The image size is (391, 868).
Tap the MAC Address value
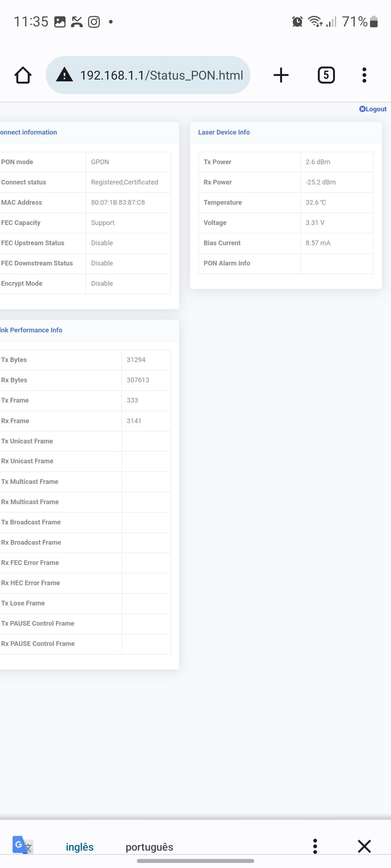118,203
